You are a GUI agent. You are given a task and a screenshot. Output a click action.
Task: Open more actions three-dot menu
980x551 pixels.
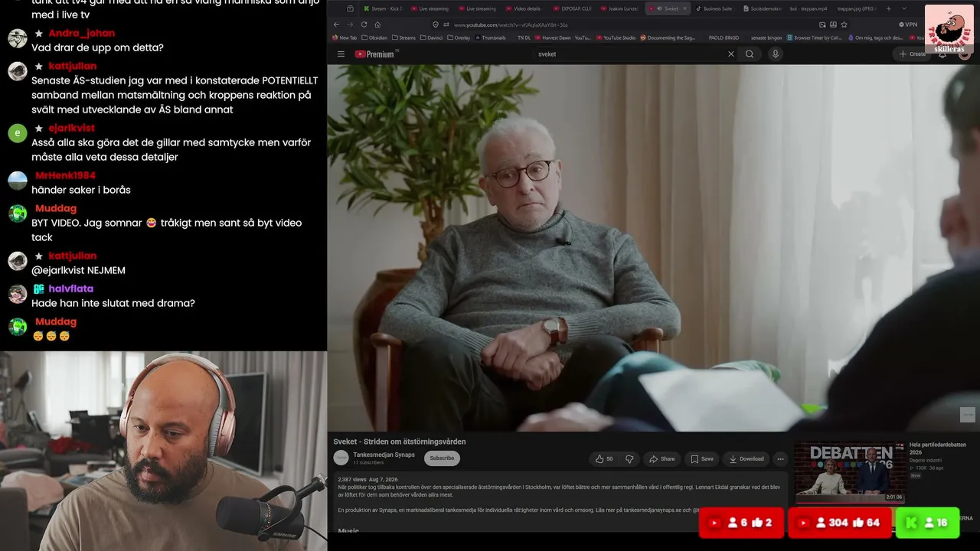pyautogui.click(x=780, y=459)
